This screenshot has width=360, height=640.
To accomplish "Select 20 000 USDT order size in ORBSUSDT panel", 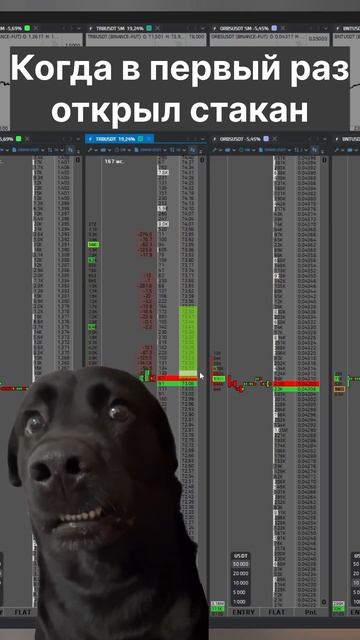I will [240, 573].
